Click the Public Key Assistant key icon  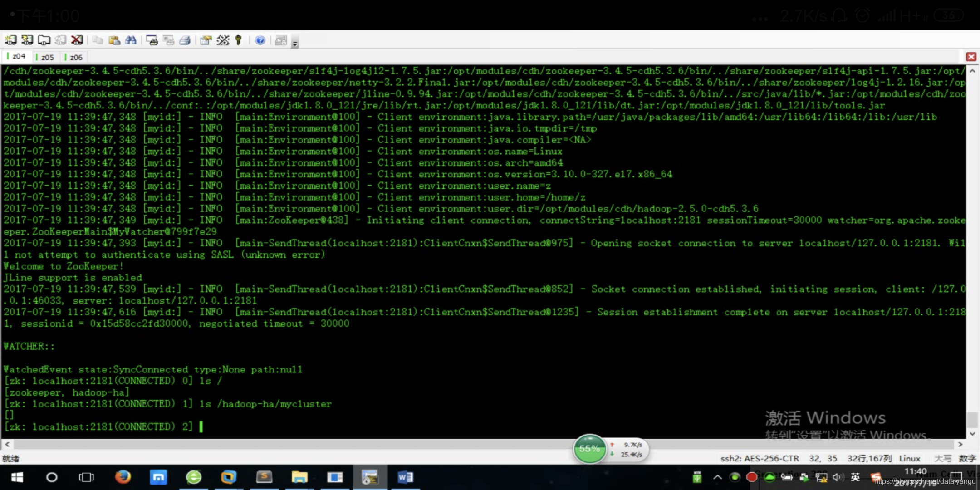239,40
